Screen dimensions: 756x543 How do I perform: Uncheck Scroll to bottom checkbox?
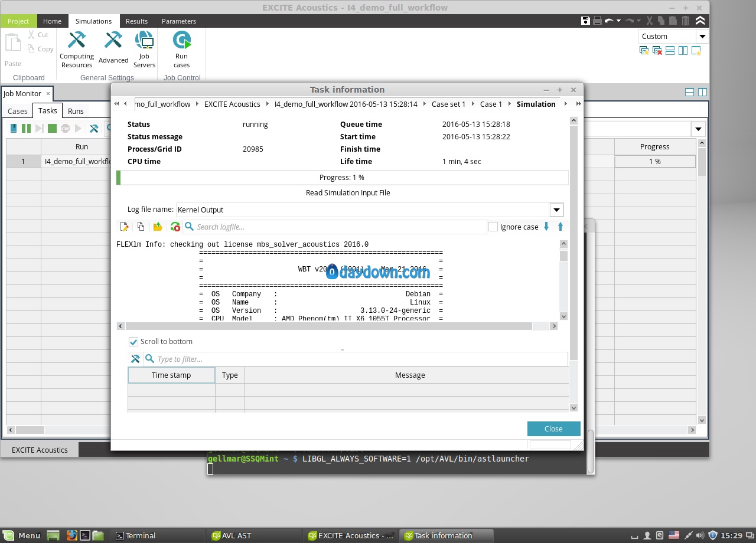pos(133,342)
